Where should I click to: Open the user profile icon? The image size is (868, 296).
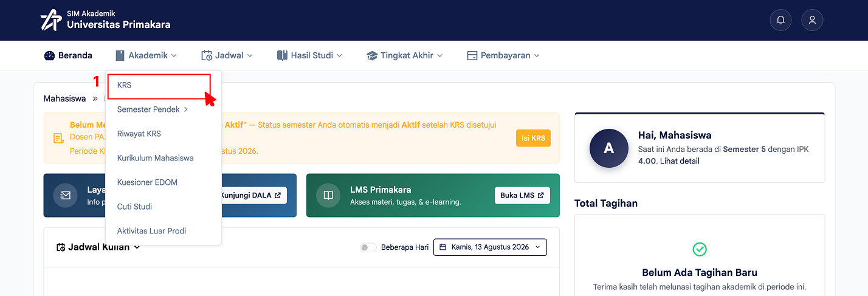(812, 20)
